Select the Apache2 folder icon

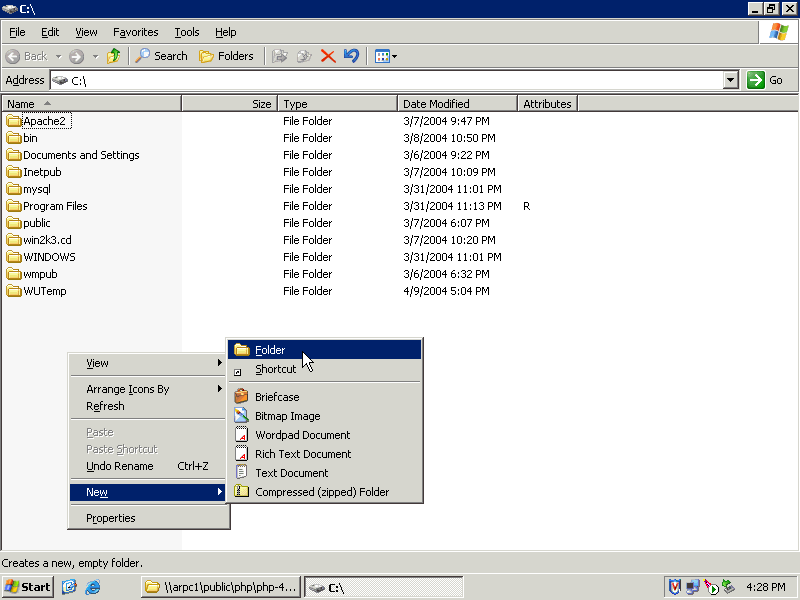(14, 121)
